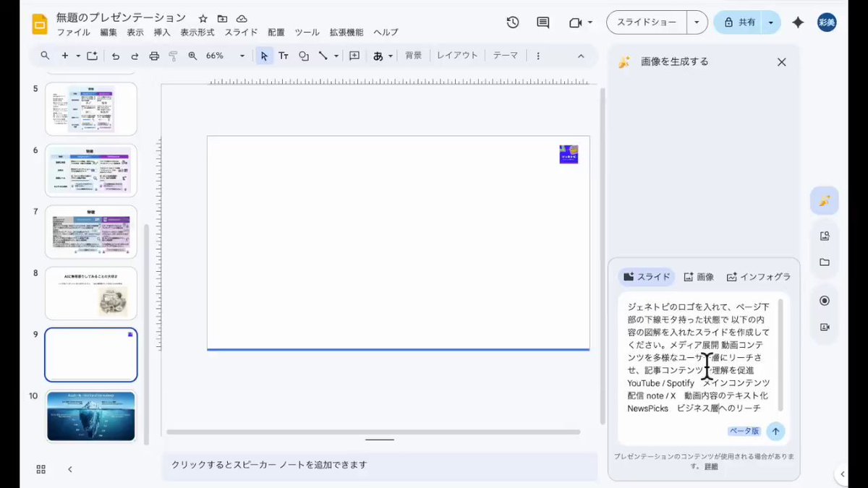Open the ファイル menu
868x488 pixels.
click(73, 33)
